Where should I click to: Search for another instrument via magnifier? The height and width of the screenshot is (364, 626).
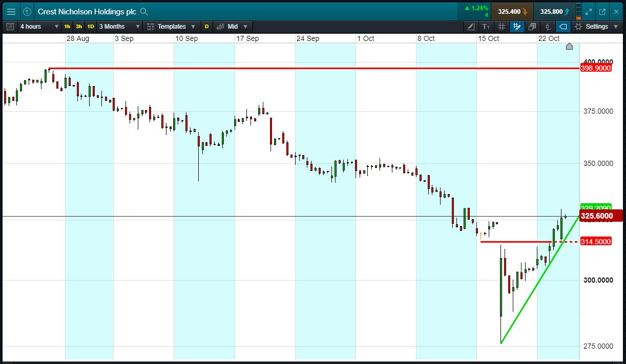[144, 11]
